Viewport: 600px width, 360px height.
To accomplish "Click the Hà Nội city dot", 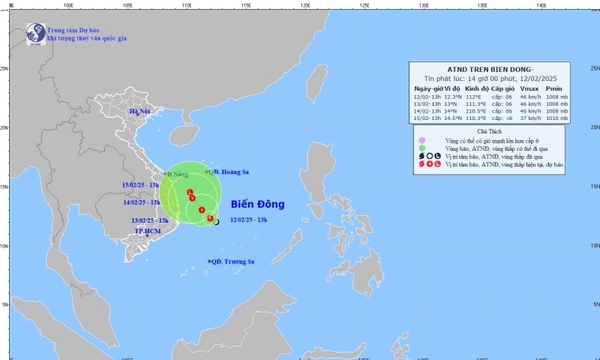I will click(138, 114).
